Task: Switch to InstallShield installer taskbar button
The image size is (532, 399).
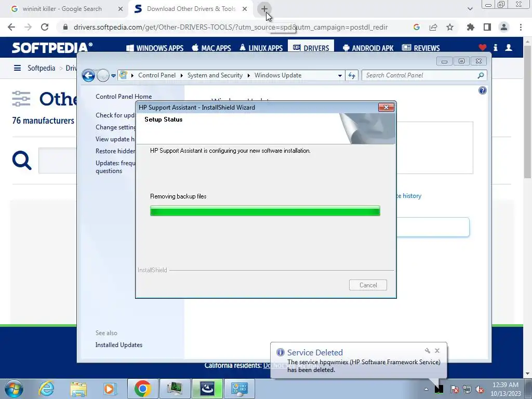Action: 207,389
